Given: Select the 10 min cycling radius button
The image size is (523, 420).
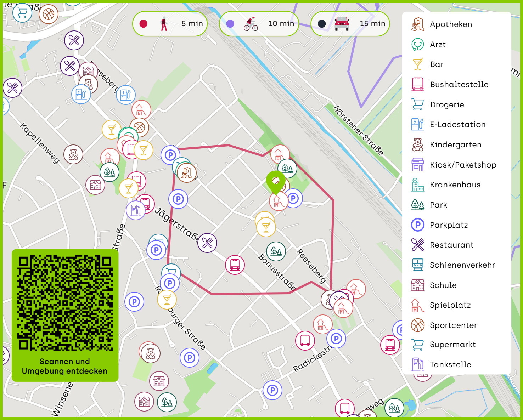Looking at the screenshot, I should pyautogui.click(x=259, y=24).
